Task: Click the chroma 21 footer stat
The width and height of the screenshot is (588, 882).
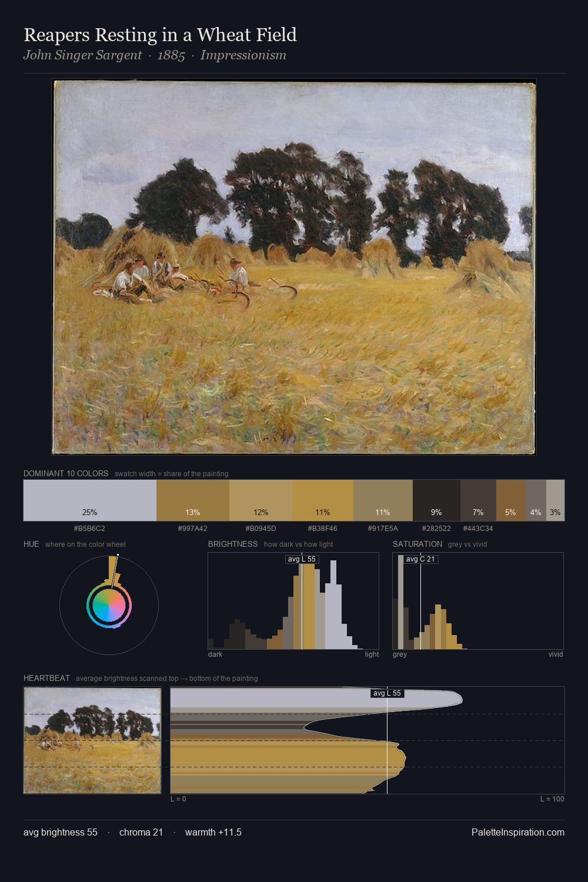Action: 141,833
